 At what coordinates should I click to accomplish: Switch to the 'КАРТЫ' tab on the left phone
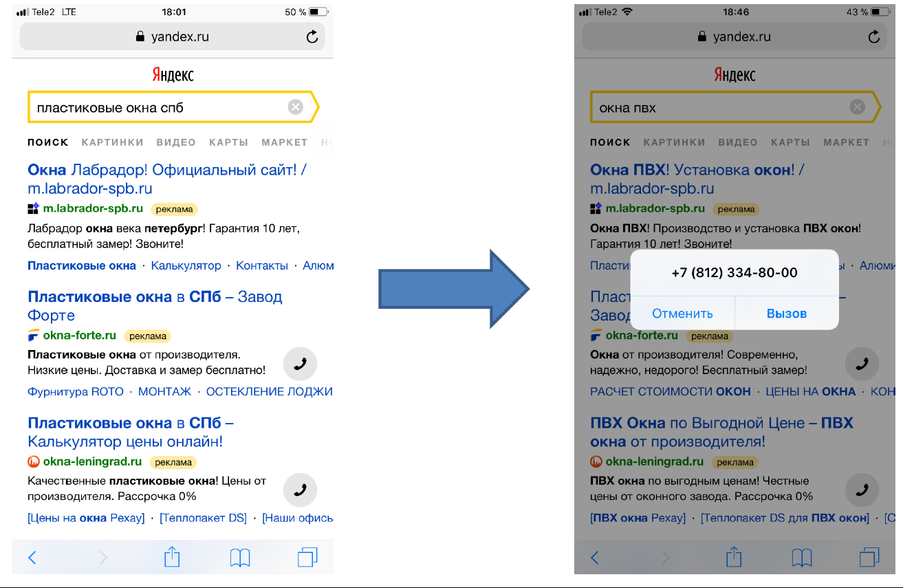[x=228, y=142]
